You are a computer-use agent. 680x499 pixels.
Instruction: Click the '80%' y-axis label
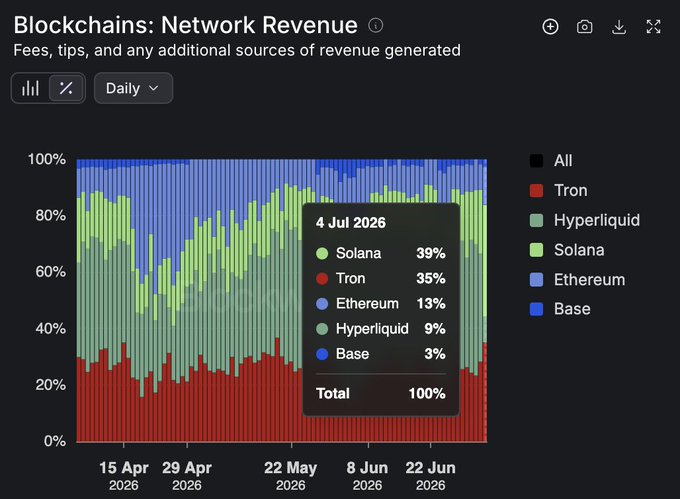[x=51, y=215]
